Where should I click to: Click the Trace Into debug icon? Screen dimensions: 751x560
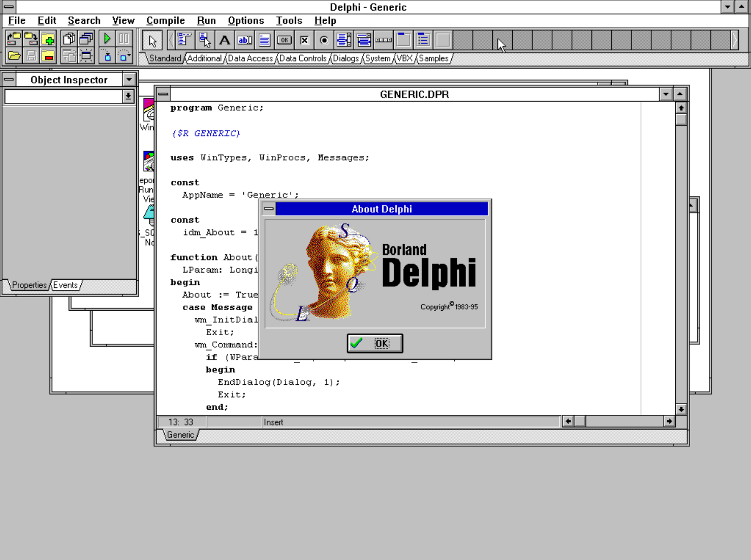point(107,56)
